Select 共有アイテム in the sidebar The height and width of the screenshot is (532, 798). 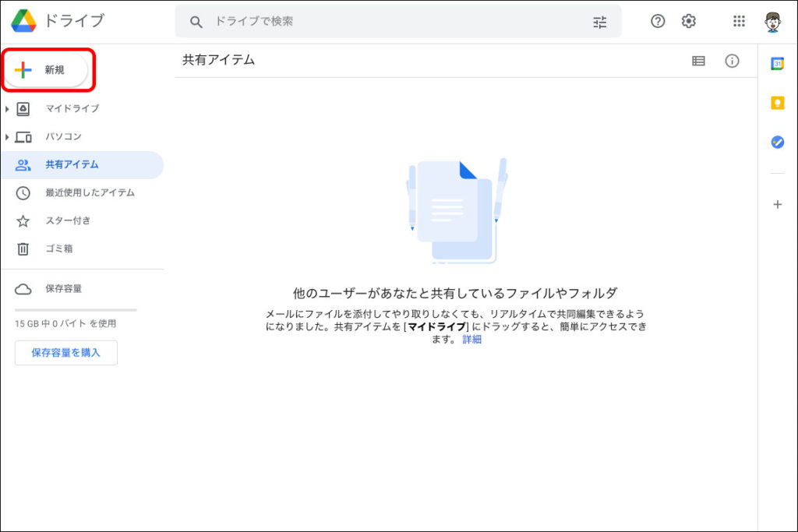(x=72, y=164)
